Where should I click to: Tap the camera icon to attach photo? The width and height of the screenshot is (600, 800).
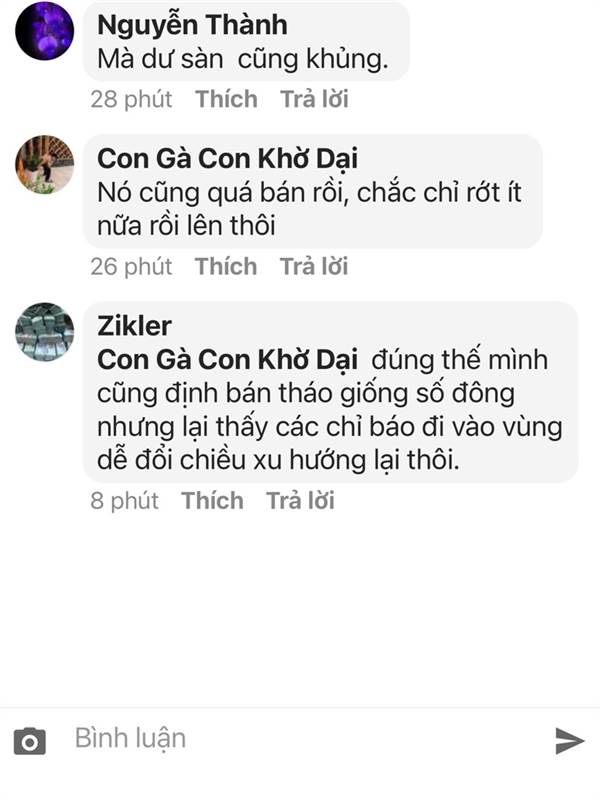click(x=30, y=741)
